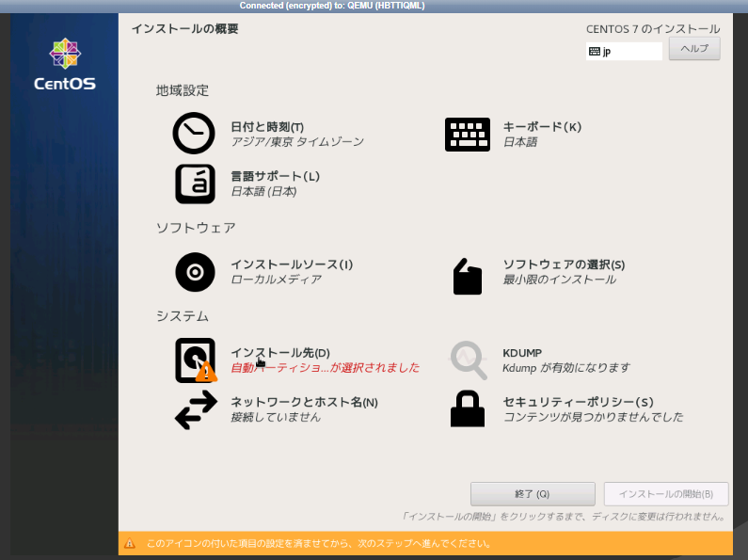Click the システム section heading

coord(183,316)
